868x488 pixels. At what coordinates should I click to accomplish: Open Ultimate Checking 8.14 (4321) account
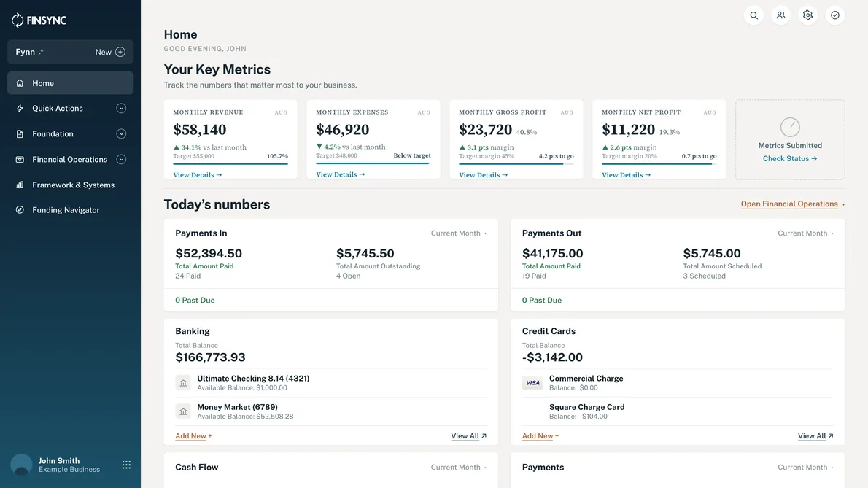click(331, 383)
